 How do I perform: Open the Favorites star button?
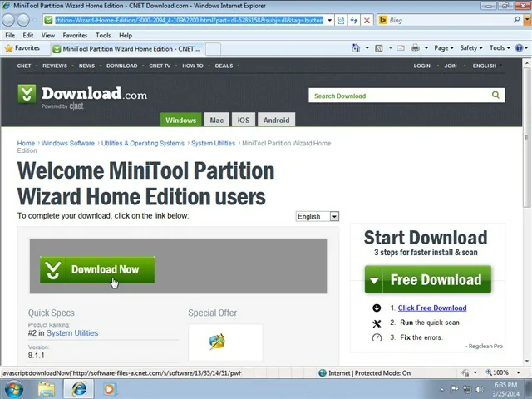(x=22, y=48)
